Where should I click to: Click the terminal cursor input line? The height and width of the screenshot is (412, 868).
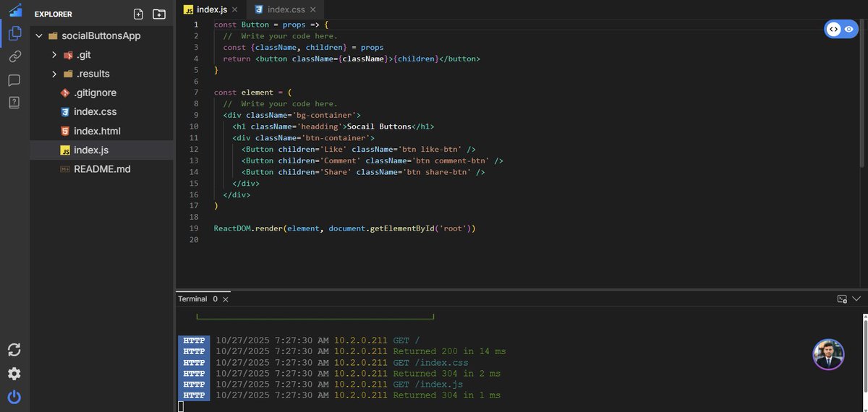coord(181,406)
